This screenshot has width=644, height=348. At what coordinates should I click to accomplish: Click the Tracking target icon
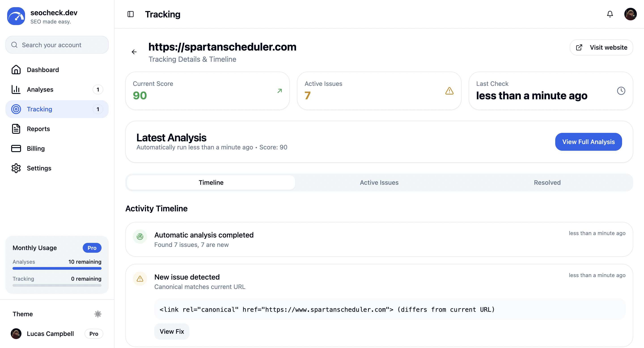click(x=16, y=109)
